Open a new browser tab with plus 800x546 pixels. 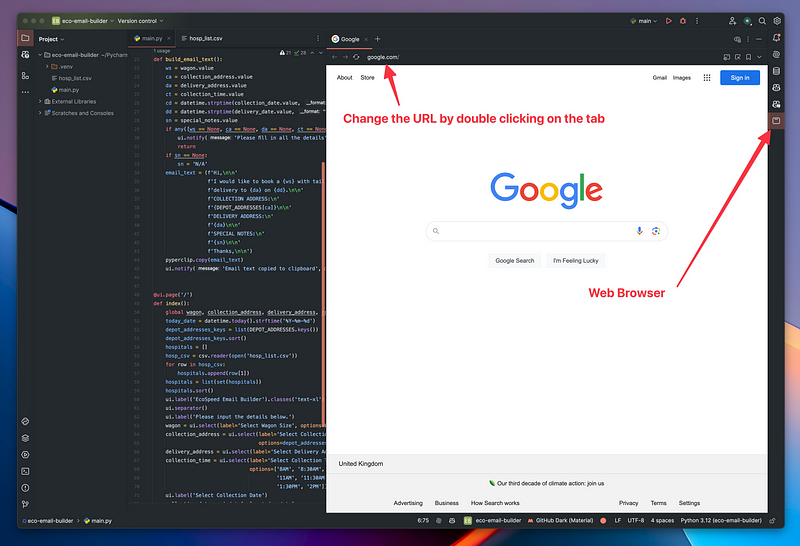click(x=378, y=39)
